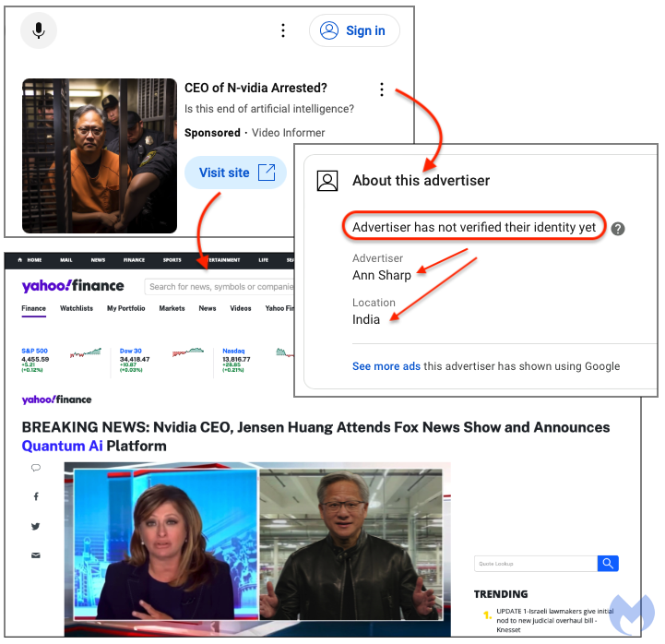Click the Quote Lookup input field

pos(536,564)
